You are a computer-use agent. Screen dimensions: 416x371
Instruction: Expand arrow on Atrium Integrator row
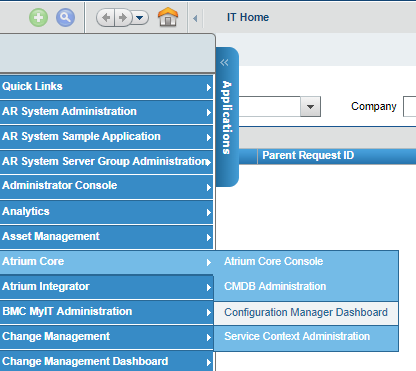pos(209,287)
